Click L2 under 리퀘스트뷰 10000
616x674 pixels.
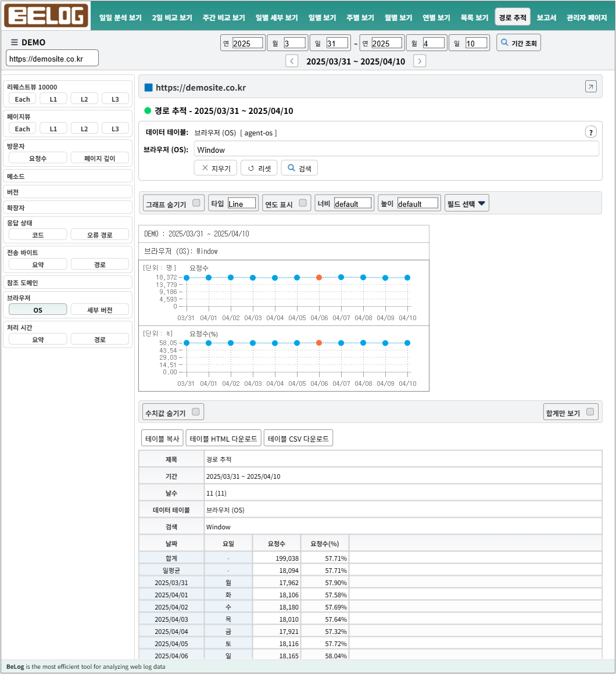click(x=84, y=99)
